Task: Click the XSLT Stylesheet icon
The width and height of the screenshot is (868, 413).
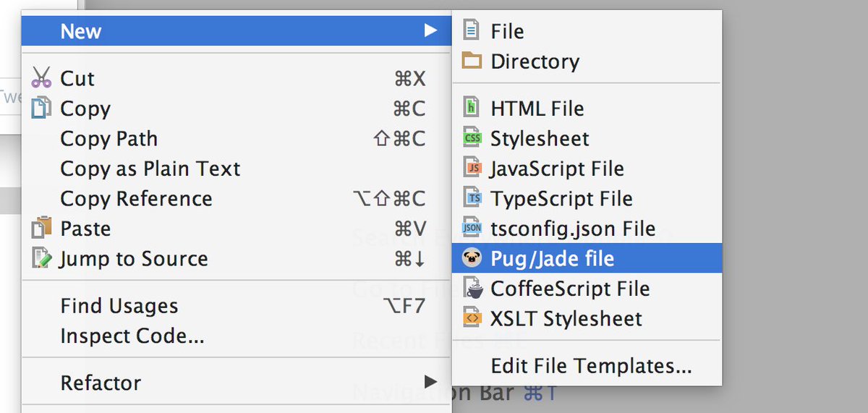Action: (x=472, y=318)
